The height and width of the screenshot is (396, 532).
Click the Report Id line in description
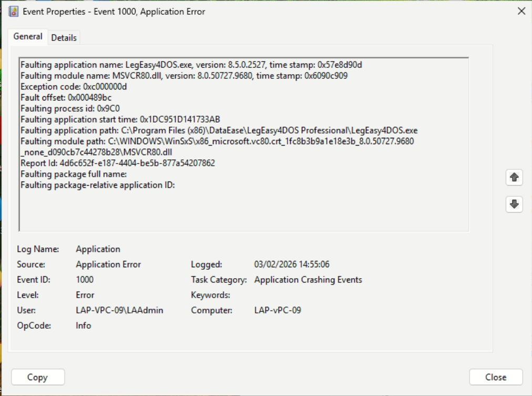click(x=118, y=163)
